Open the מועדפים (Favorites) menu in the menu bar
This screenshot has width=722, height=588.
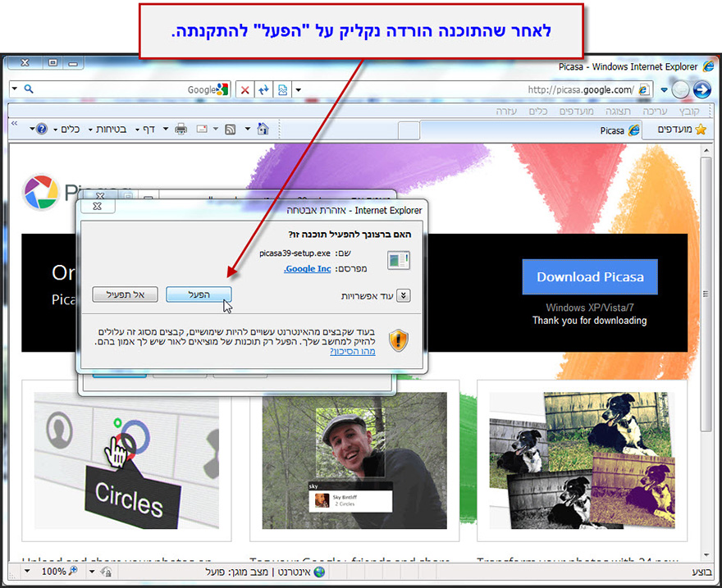click(577, 111)
